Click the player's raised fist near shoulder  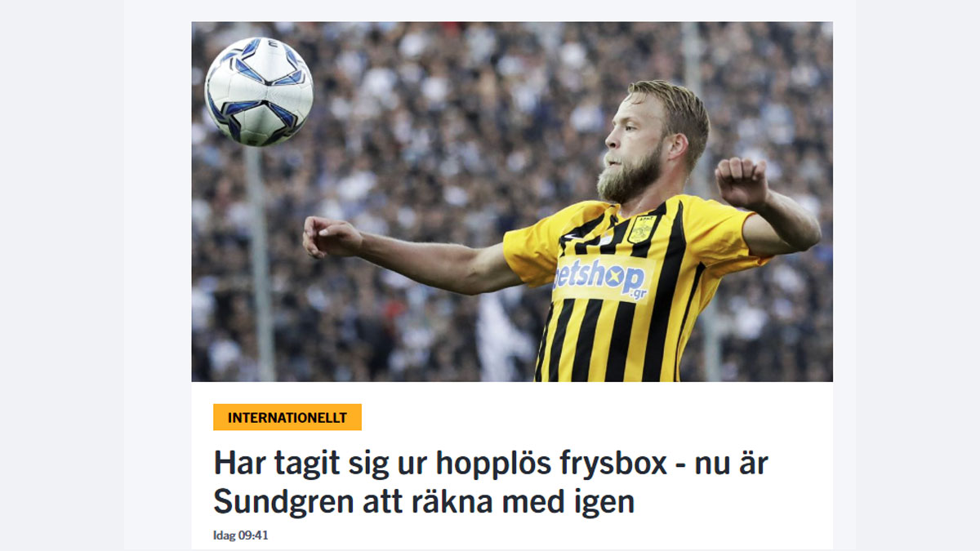tap(741, 180)
